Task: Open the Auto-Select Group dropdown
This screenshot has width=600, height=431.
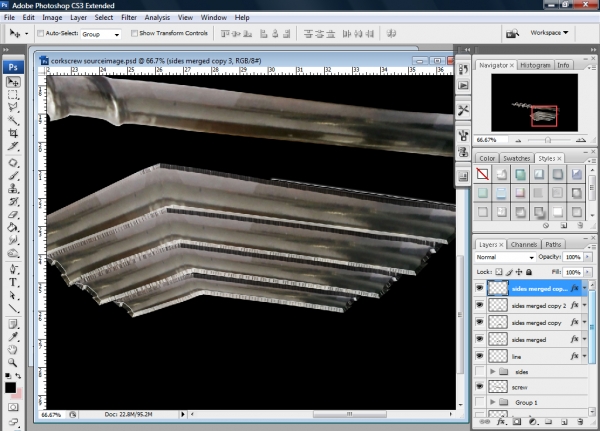Action: (101, 34)
